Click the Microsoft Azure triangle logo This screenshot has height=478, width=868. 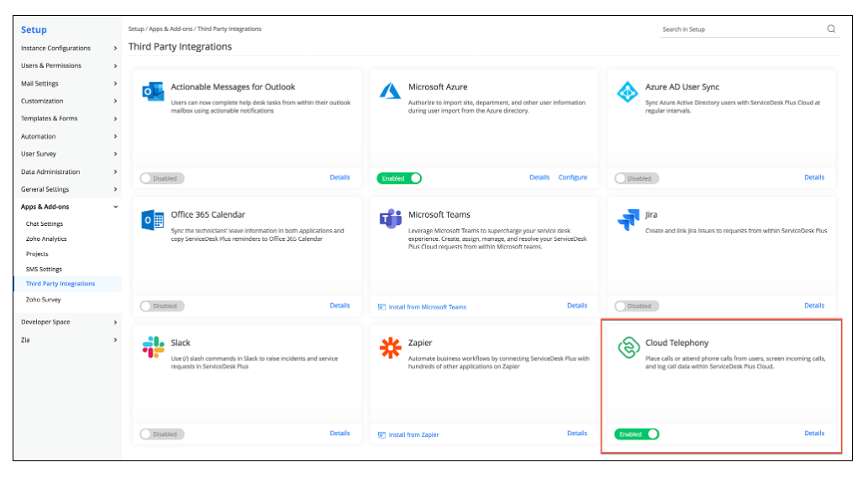click(390, 92)
